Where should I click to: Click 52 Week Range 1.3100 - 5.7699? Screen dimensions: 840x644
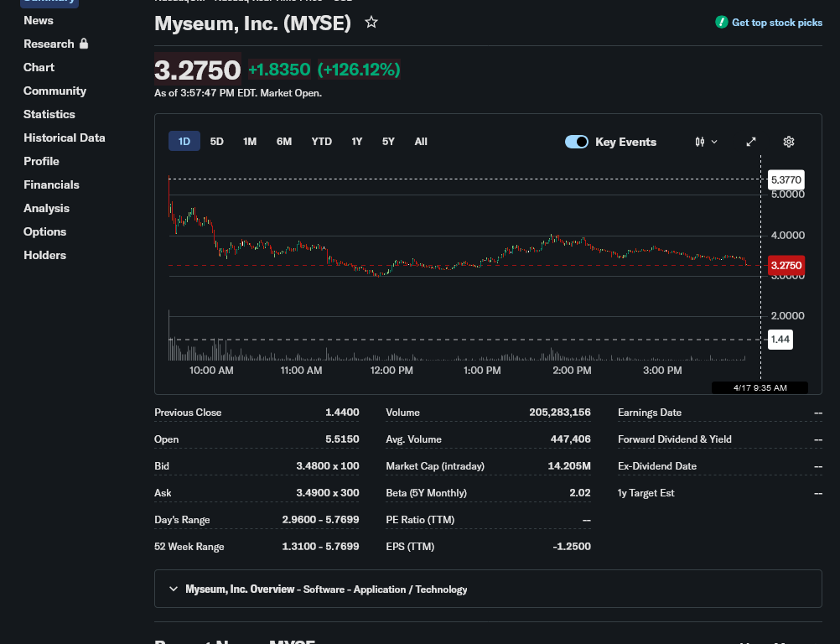tap(320, 547)
